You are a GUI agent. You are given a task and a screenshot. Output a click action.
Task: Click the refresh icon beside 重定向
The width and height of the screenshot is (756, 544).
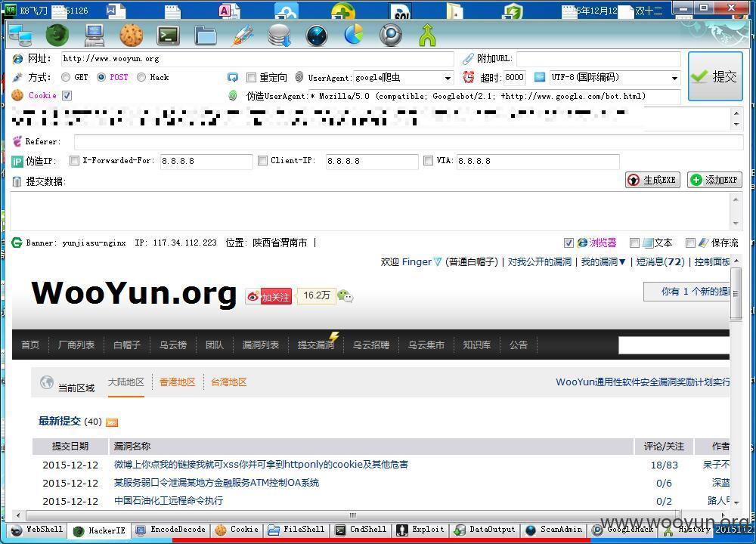click(232, 77)
